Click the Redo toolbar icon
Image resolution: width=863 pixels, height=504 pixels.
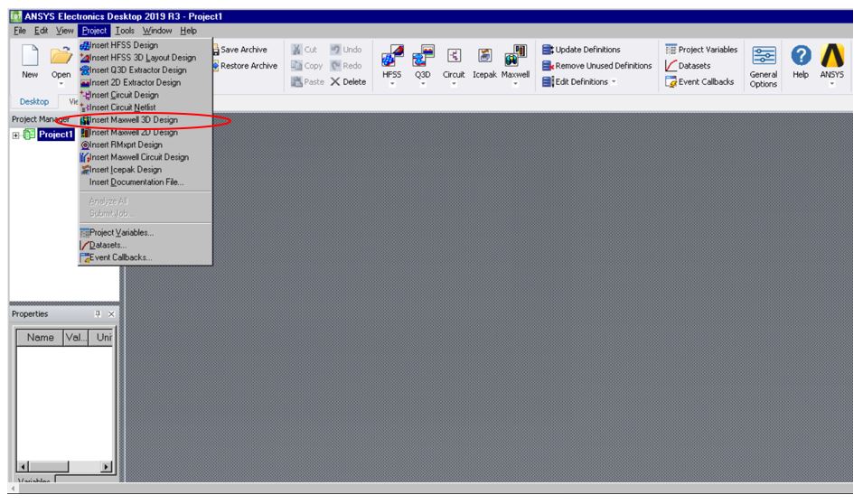coord(335,65)
